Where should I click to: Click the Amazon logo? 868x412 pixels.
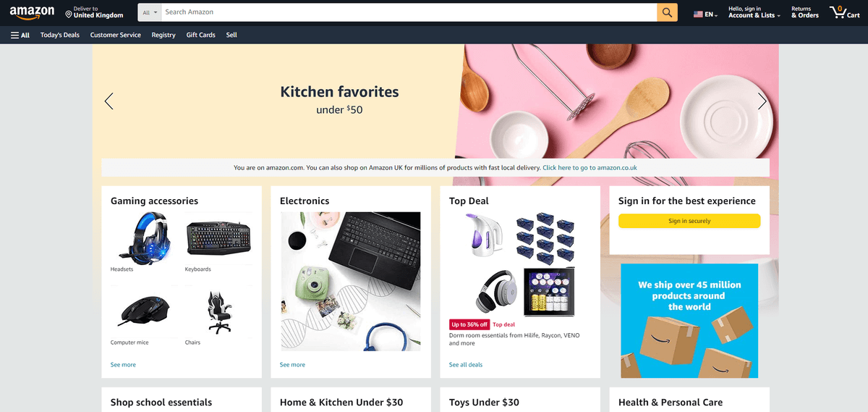pyautogui.click(x=32, y=13)
